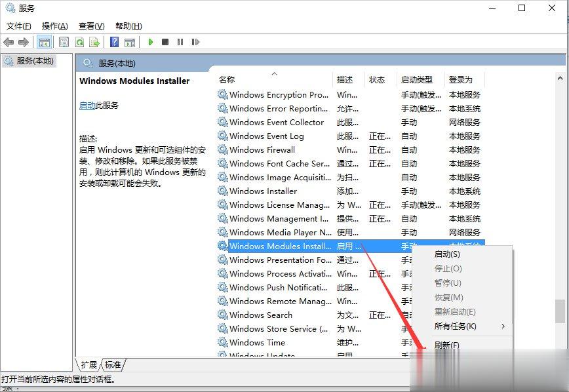The image size is (569, 392).
Task: Open the 文件(F) menu
Action: 19,26
